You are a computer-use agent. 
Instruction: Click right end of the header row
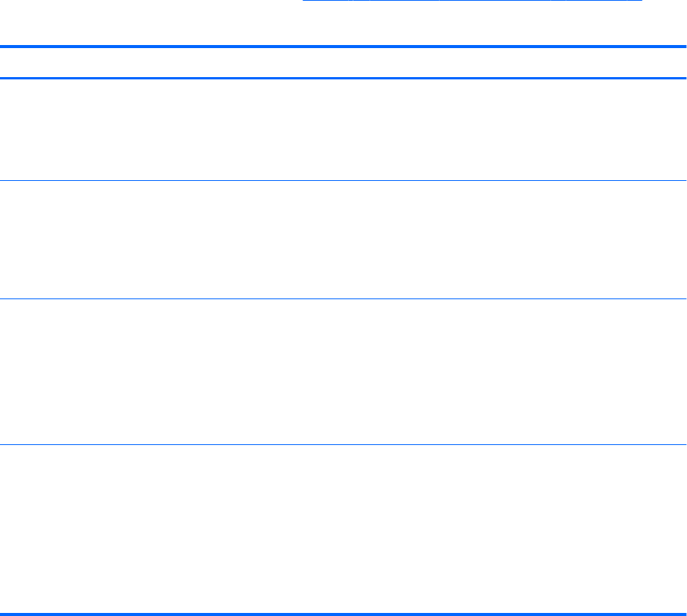(672, 63)
